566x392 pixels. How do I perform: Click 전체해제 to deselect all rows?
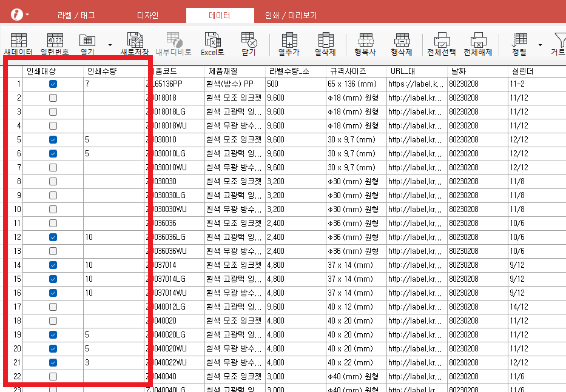[x=478, y=44]
